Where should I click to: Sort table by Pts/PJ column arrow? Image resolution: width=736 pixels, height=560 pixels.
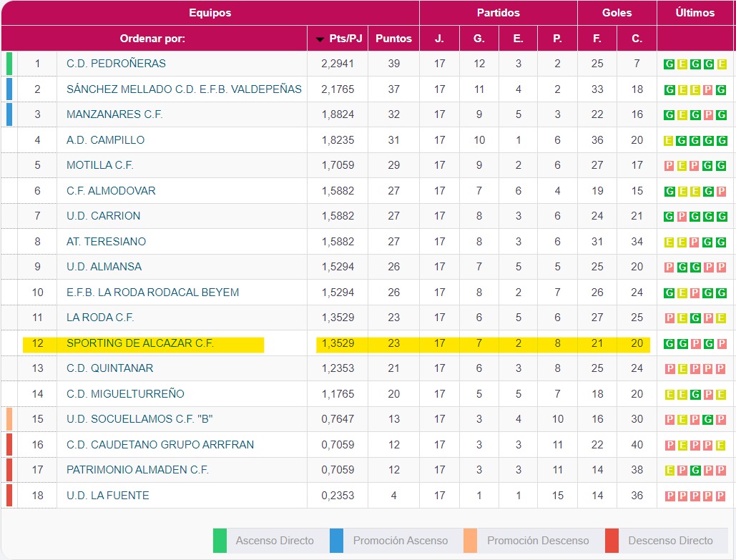click(320, 39)
